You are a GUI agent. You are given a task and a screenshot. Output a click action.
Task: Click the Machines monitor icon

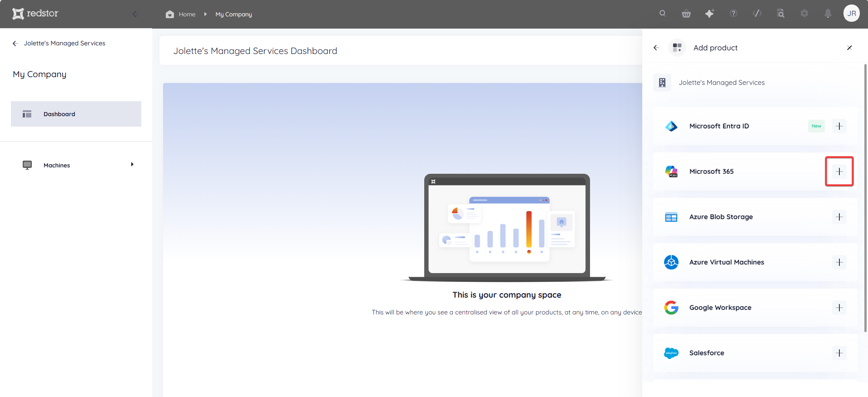pyautogui.click(x=27, y=165)
